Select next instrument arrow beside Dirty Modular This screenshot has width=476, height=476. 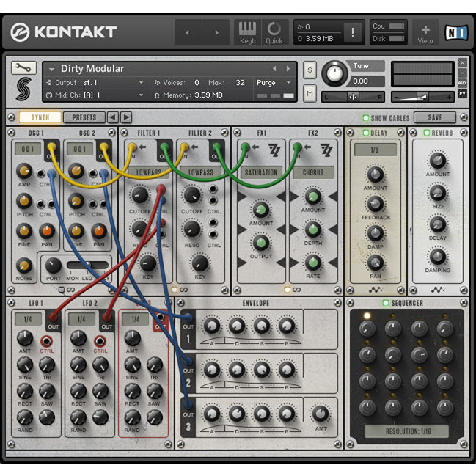coord(288,69)
